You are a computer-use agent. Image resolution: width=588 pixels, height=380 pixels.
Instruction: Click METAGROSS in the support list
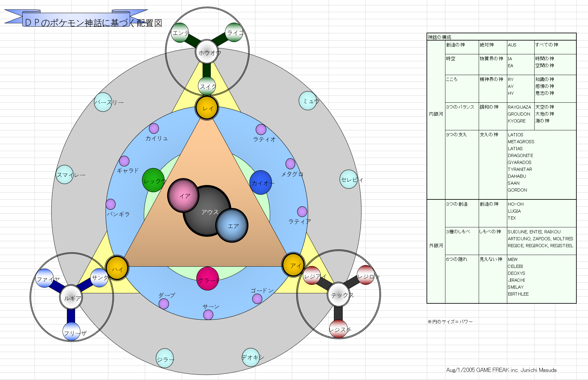[521, 142]
